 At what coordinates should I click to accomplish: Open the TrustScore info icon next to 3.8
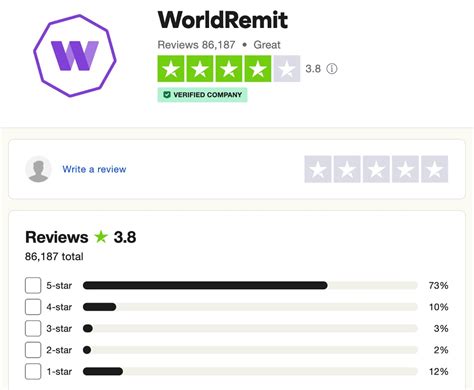332,69
